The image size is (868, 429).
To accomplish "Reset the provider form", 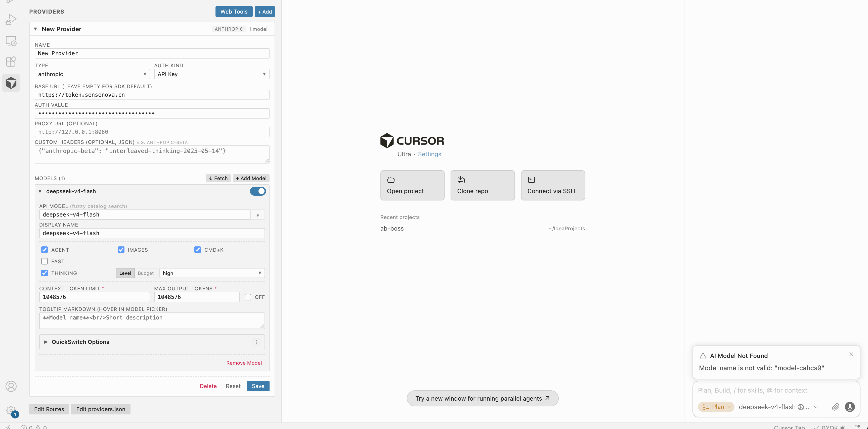I will pos(233,386).
